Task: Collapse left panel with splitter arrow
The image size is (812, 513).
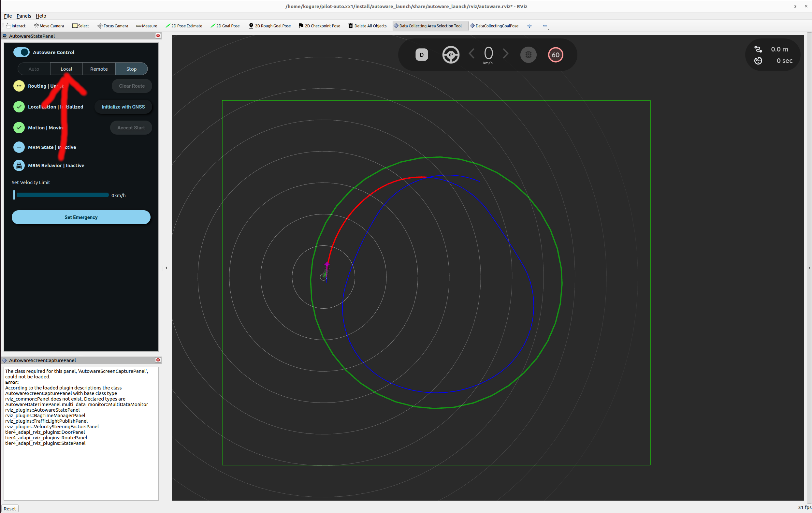Action: click(x=166, y=268)
